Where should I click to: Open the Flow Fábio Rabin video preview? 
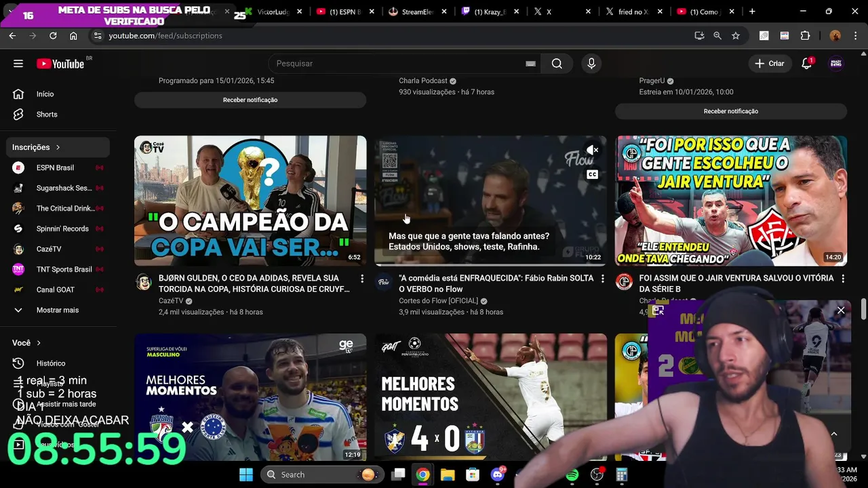point(491,201)
